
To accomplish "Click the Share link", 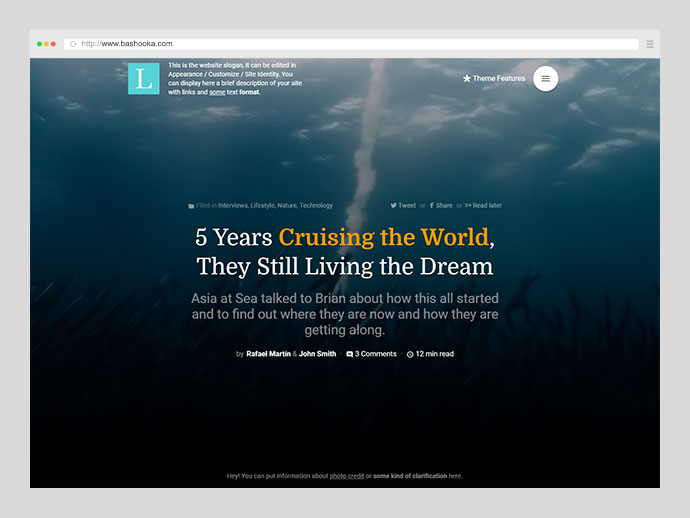I will point(444,206).
